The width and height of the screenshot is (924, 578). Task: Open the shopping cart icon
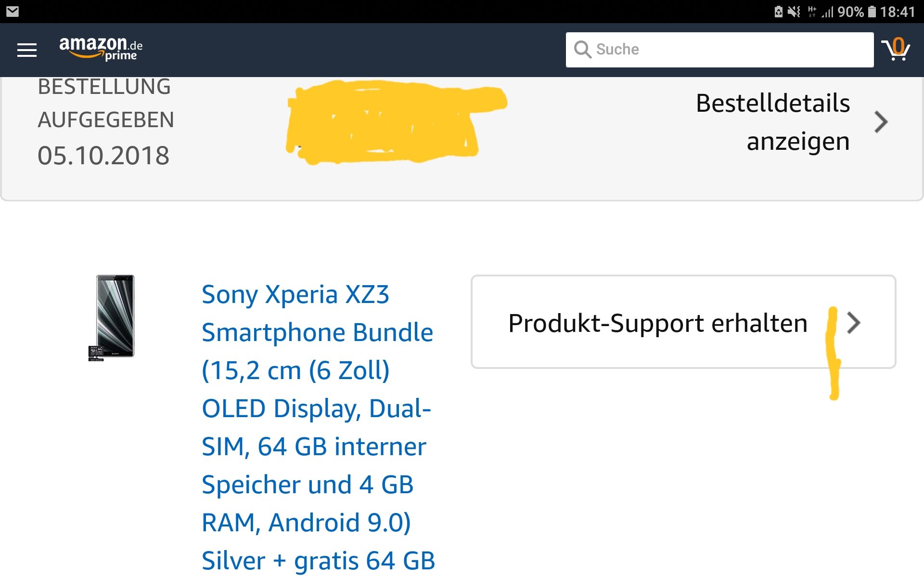pos(896,50)
